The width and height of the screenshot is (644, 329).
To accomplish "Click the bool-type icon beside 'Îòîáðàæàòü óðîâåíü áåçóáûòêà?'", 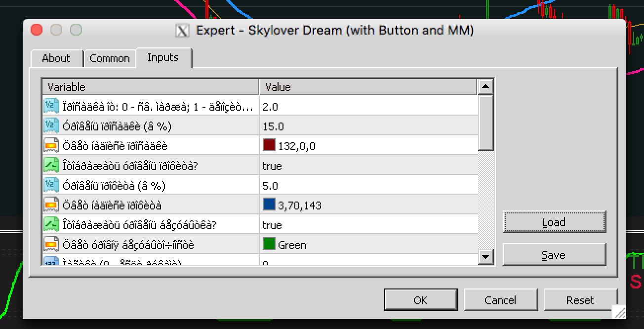I will coord(51,225).
